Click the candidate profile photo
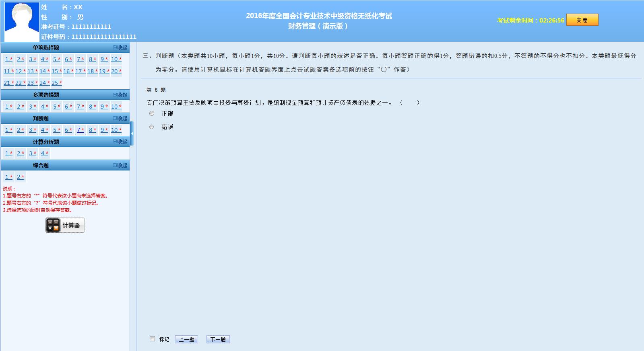644x351 pixels. [x=22, y=21]
